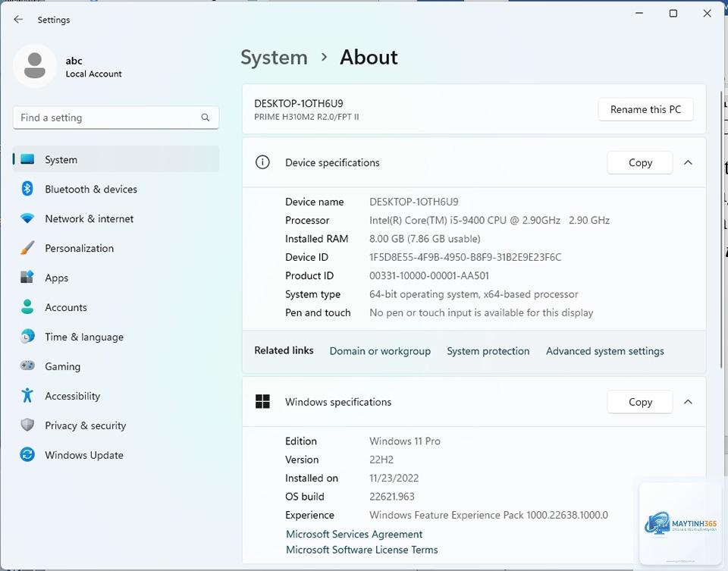Click the Network Wi-Fi icon in sidebar

pos(27,218)
